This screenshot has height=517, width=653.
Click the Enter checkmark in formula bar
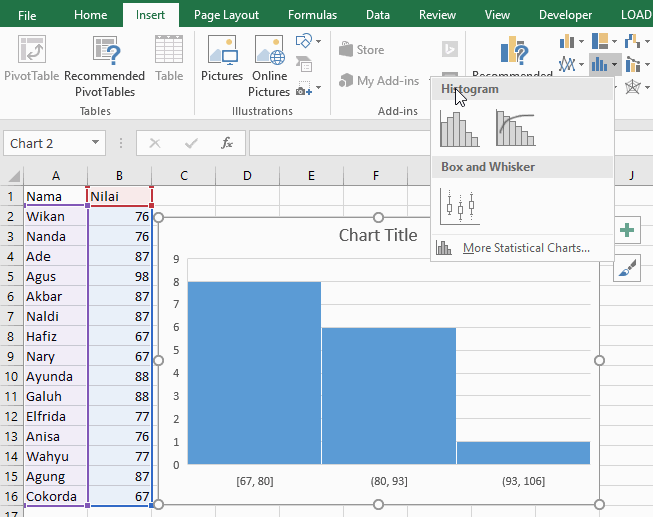pyautogui.click(x=191, y=143)
